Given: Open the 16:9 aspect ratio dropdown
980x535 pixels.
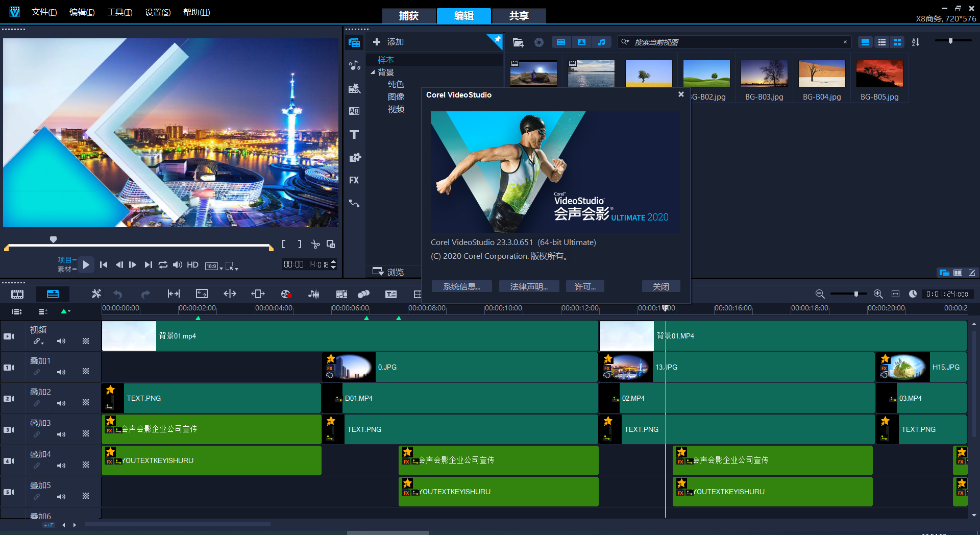Looking at the screenshot, I should (x=214, y=266).
